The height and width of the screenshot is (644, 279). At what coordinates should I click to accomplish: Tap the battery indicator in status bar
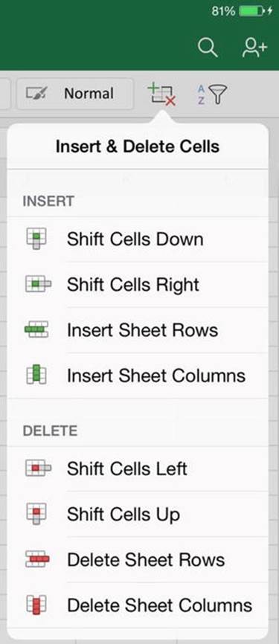coord(251,11)
